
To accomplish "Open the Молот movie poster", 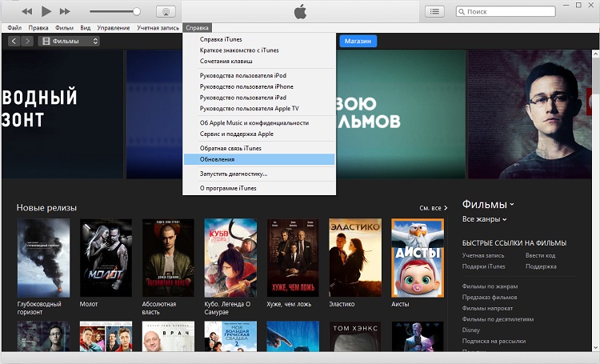I will pyautogui.click(x=106, y=258).
